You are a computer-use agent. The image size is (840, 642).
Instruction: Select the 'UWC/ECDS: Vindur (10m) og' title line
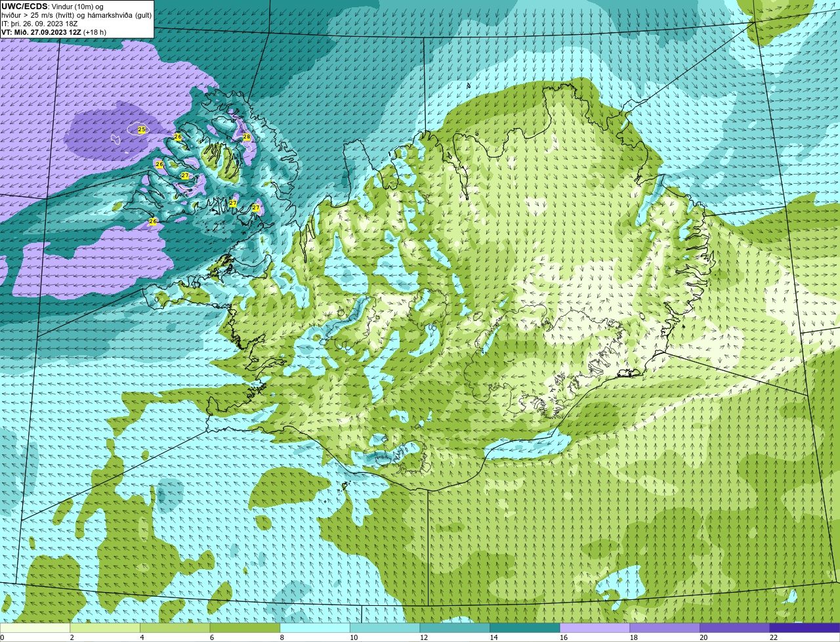(x=52, y=7)
